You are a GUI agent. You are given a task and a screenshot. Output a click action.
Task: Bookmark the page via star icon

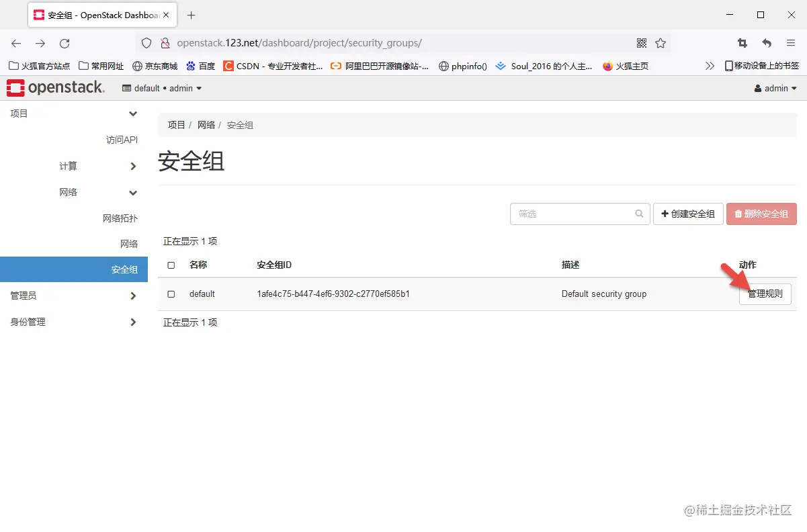[x=661, y=42]
